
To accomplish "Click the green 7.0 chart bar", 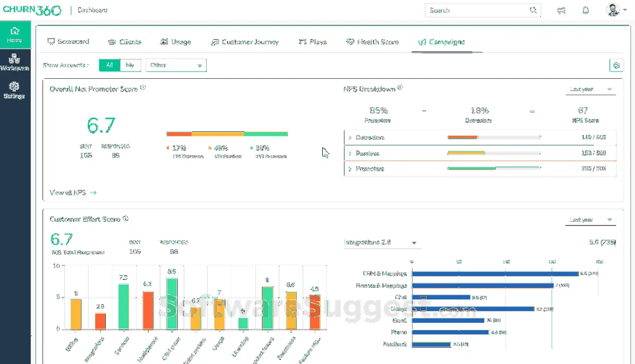I will click(x=123, y=306).
